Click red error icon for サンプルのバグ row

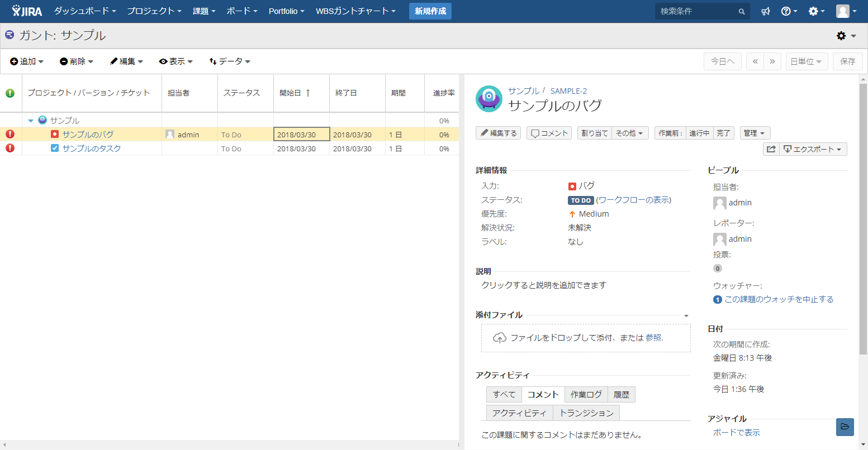[x=10, y=134]
